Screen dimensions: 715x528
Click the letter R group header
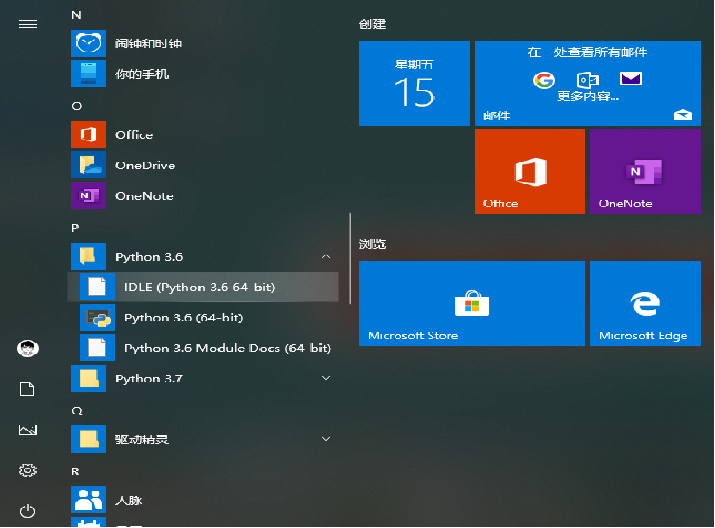click(75, 471)
